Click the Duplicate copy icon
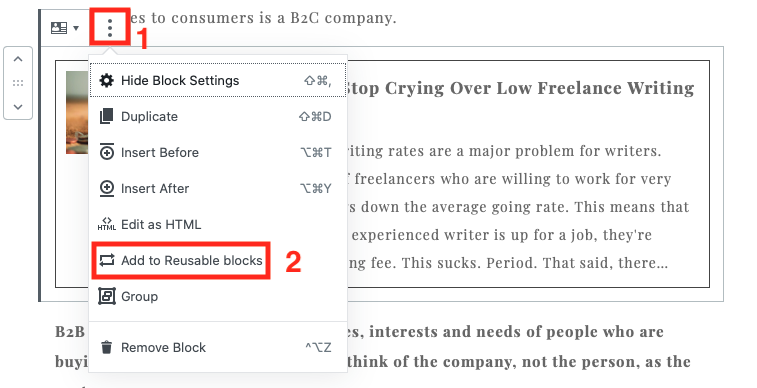This screenshot has height=388, width=757. tap(106, 116)
